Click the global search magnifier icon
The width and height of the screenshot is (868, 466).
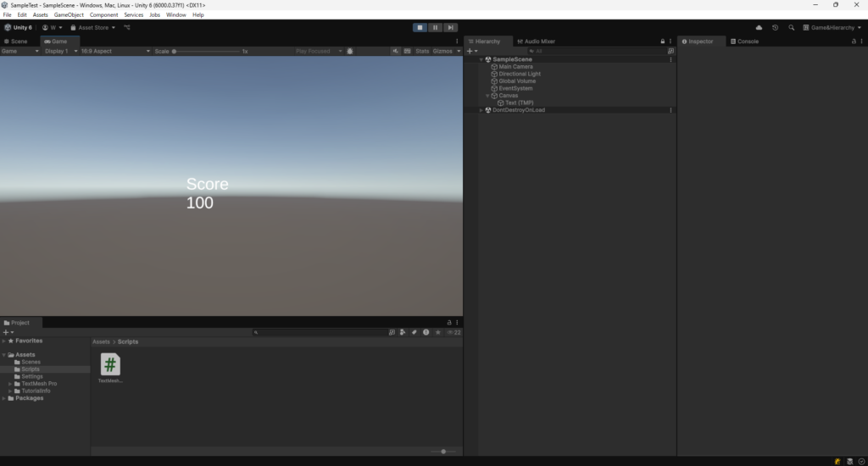(x=791, y=28)
